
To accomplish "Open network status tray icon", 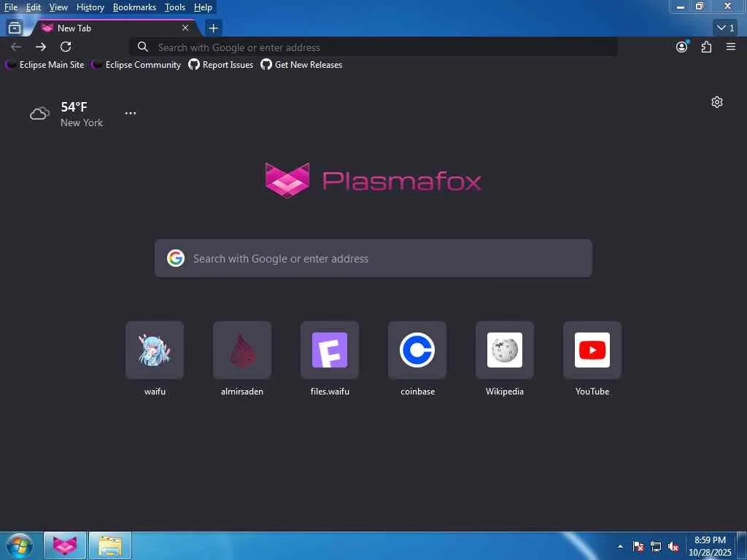I will [x=656, y=546].
